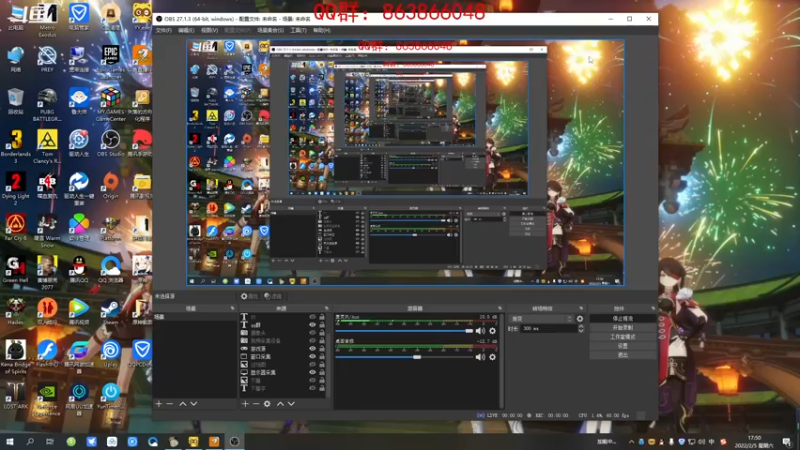Toggle lock on the qq群 source
Screen dimensions: 800x450
coord(322,325)
